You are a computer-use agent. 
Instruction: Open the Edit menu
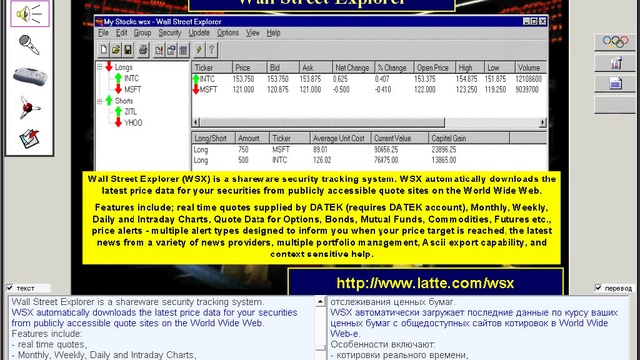tap(121, 33)
